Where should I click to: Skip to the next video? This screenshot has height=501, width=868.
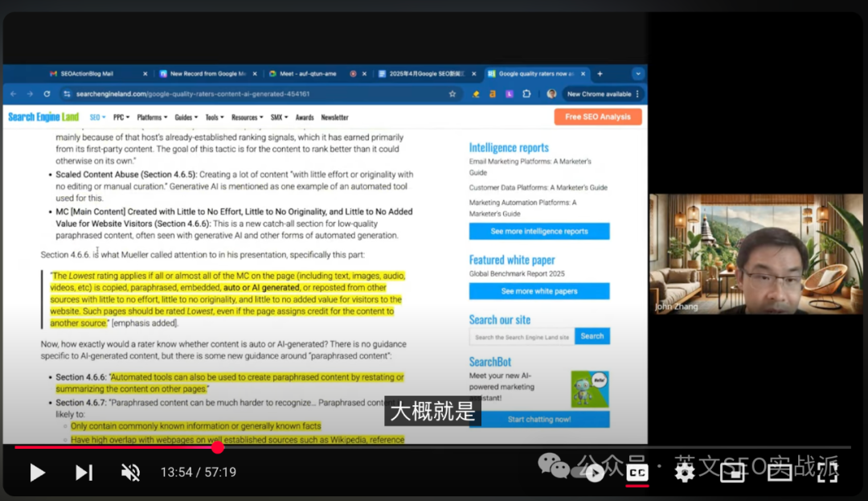point(84,473)
